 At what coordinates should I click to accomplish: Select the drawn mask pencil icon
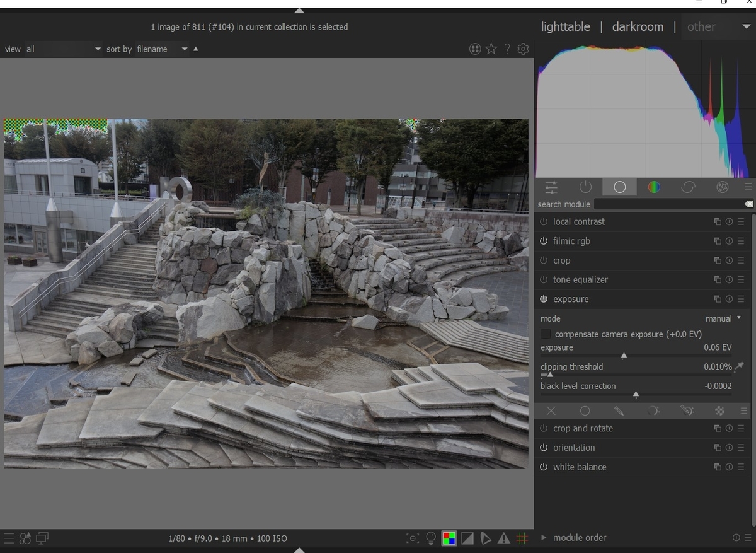619,410
